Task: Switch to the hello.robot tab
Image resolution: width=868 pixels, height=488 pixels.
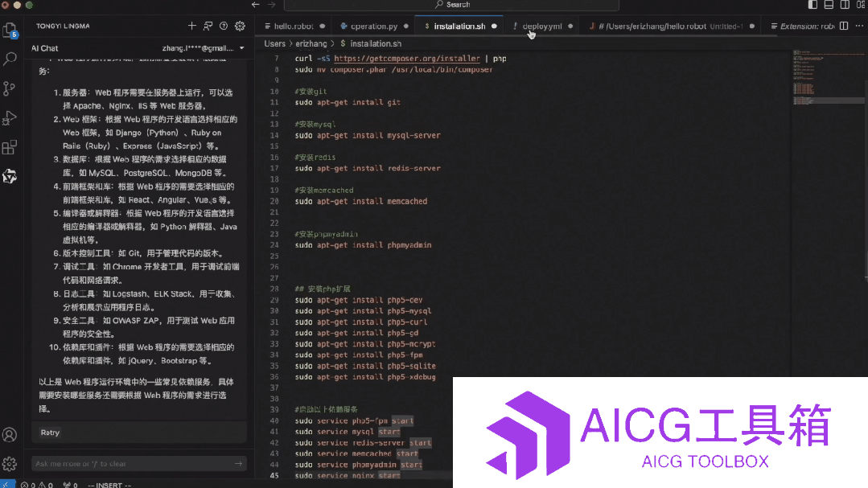Action: [x=294, y=26]
